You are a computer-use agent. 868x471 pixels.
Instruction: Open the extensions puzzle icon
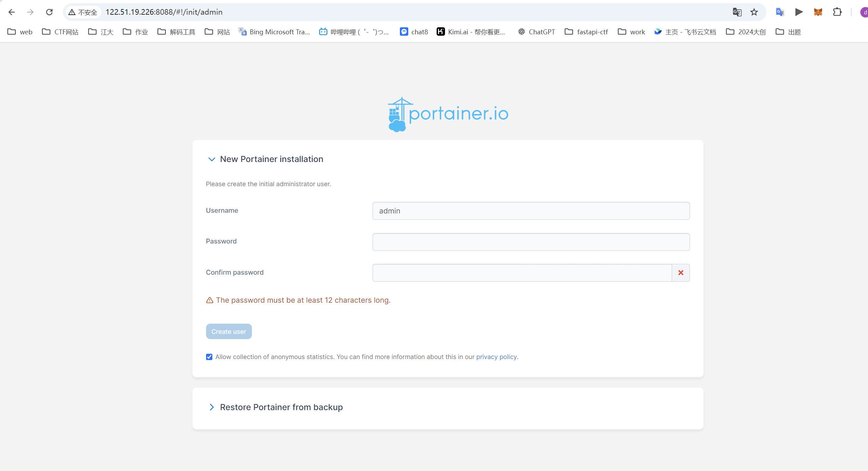point(837,12)
